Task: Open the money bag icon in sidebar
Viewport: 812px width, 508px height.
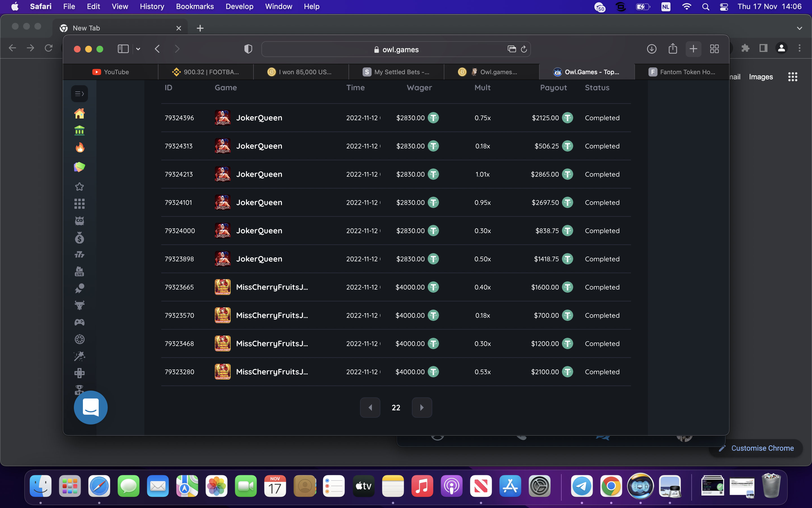Action: pos(80,238)
